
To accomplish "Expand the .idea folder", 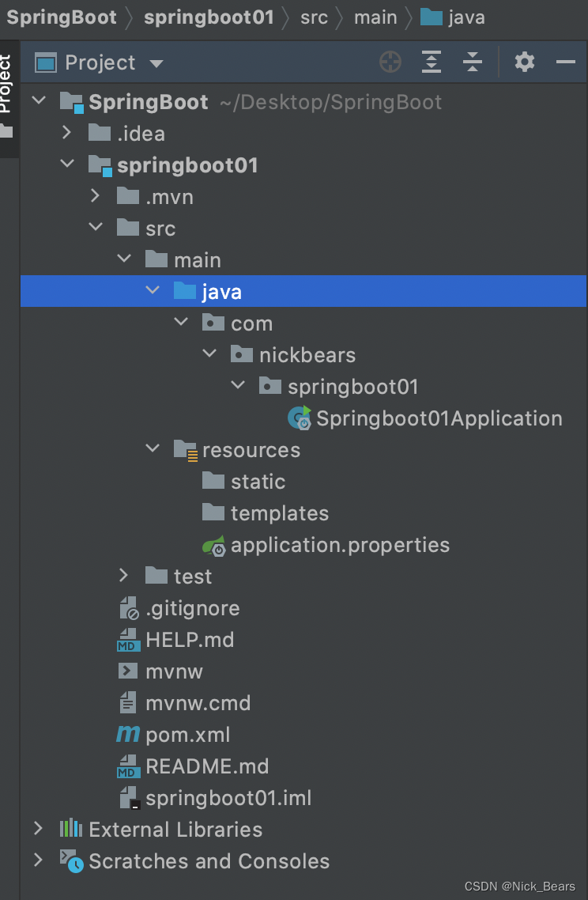I will pos(67,133).
